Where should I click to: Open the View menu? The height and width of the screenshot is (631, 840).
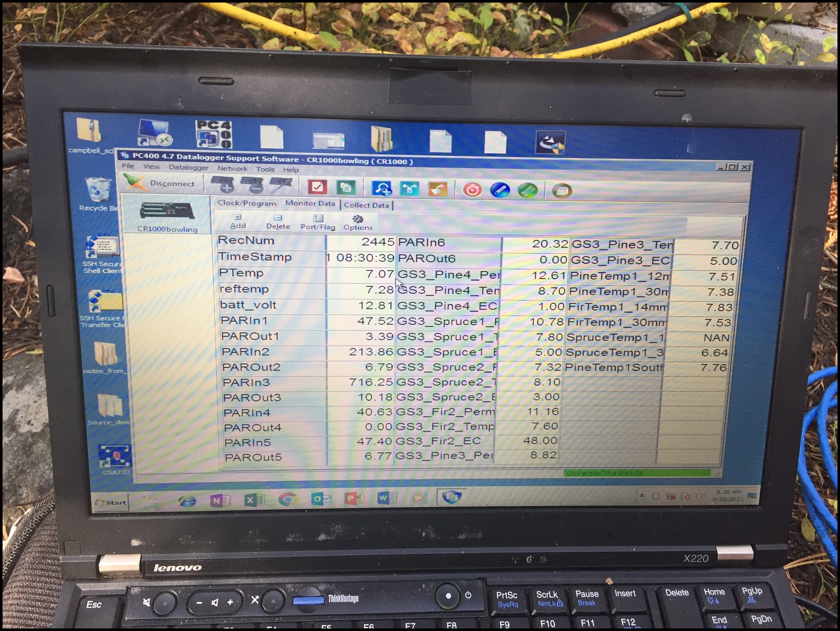pos(151,167)
